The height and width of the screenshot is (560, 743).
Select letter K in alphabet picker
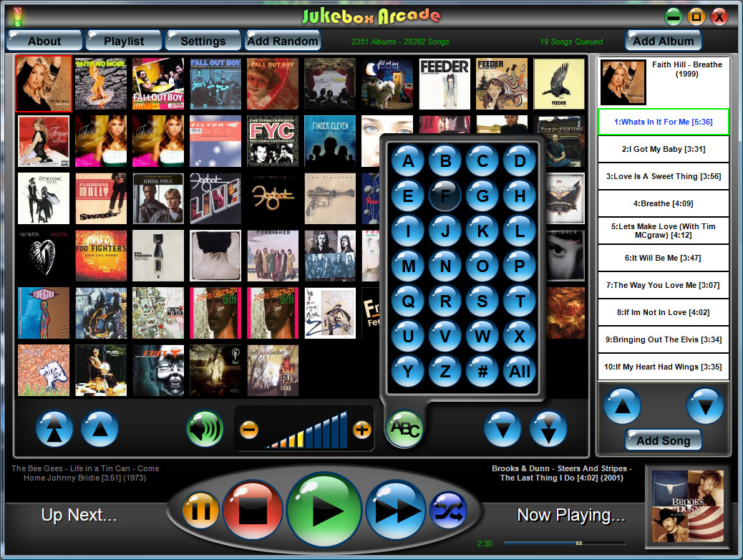(x=482, y=231)
